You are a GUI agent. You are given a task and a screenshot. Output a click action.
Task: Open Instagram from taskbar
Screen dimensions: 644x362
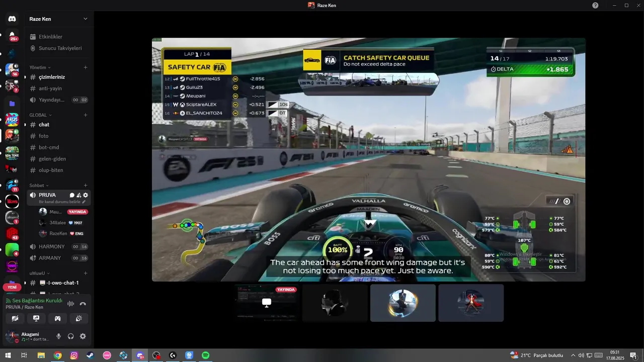[74, 355]
